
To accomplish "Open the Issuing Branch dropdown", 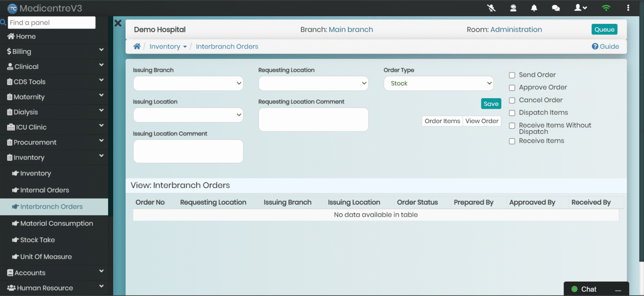I will 188,83.
